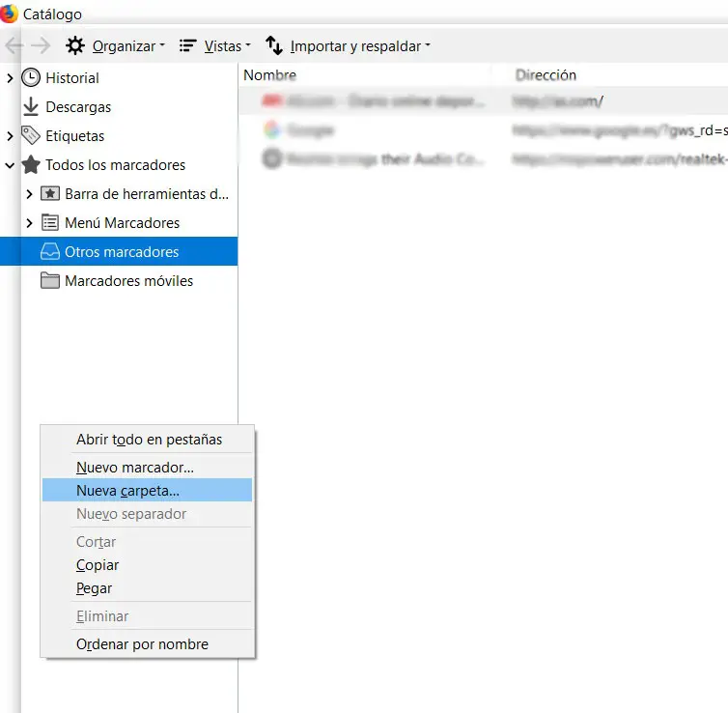Select Otros marcadores folder
The image size is (728, 713).
(x=122, y=252)
